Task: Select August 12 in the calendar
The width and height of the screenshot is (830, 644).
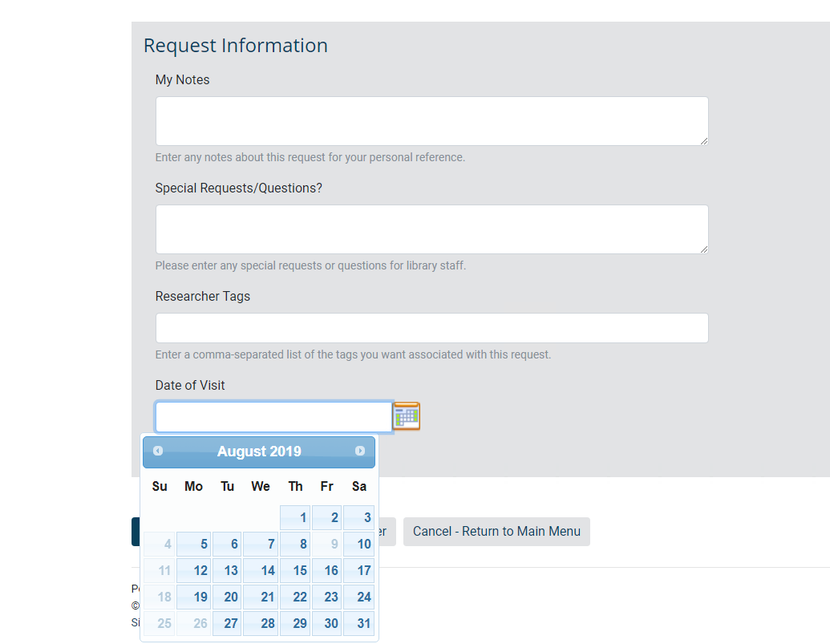Action: [192, 570]
